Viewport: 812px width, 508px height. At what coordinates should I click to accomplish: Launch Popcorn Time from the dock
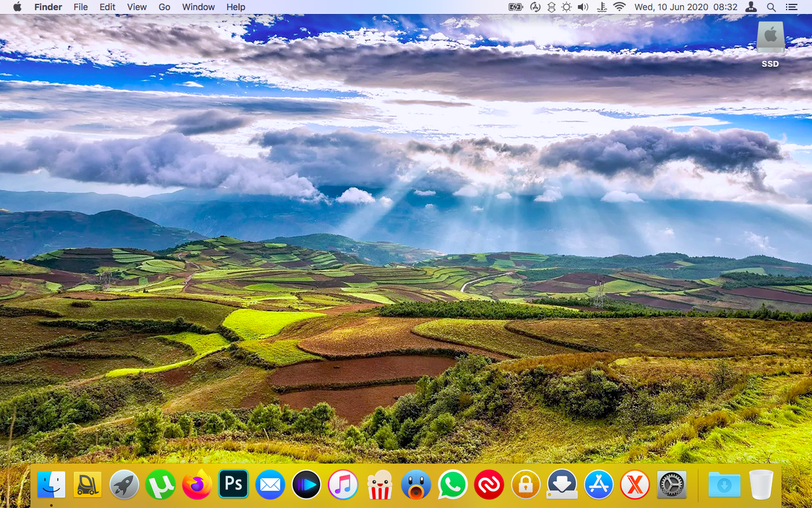pos(379,486)
